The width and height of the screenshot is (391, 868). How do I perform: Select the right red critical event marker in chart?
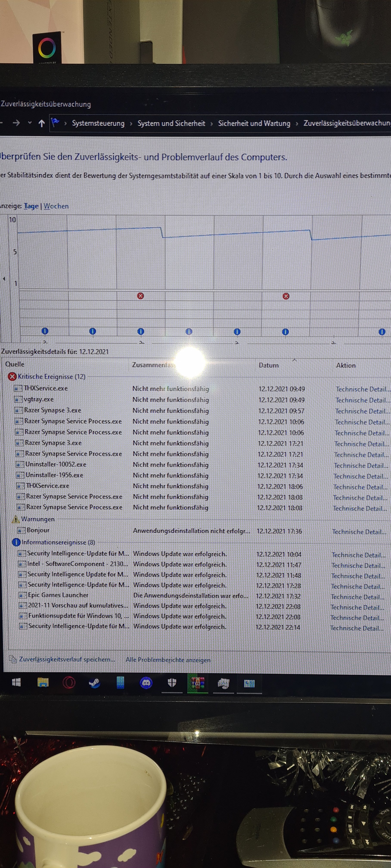point(286,296)
